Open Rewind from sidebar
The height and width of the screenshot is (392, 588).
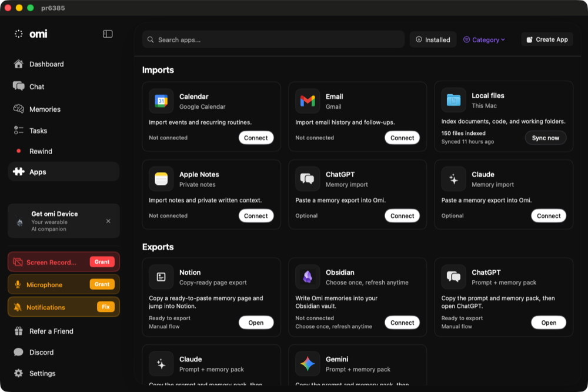[x=64, y=151]
